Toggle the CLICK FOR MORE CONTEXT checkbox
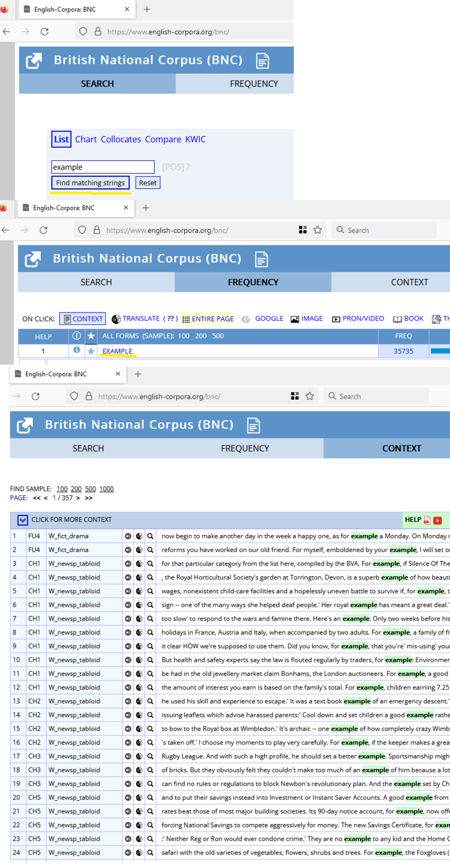Viewport: 450px width, 868px height. tap(22, 520)
